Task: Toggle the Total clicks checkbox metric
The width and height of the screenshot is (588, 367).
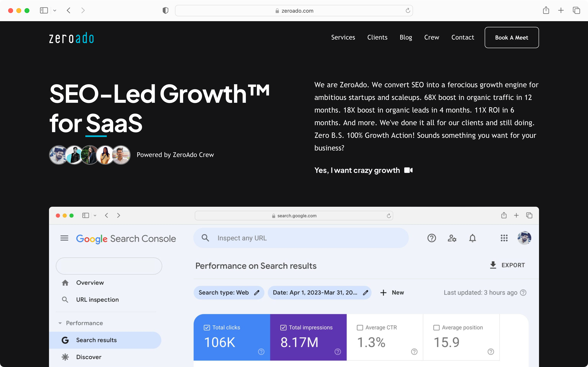Action: (207, 327)
